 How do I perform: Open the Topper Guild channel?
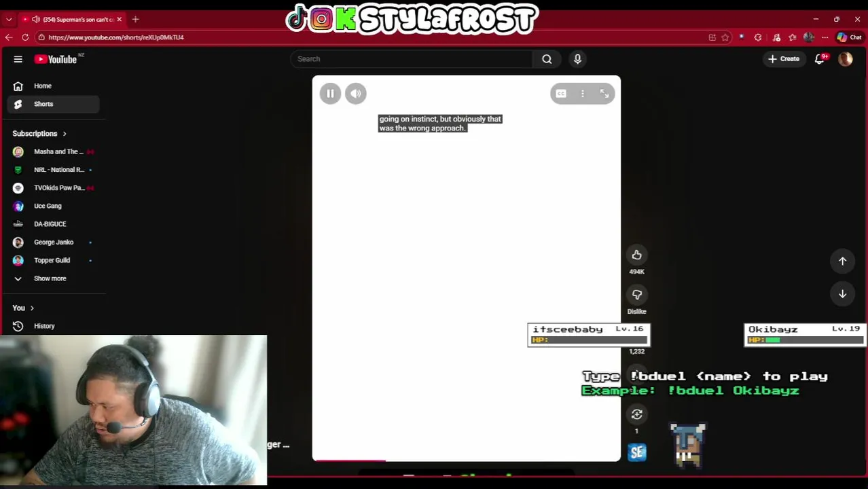click(54, 260)
